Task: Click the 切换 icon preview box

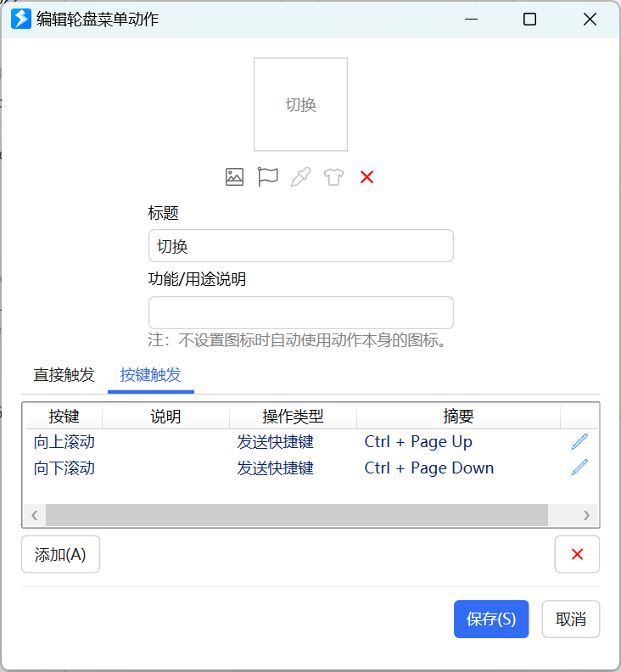Action: click(x=300, y=104)
